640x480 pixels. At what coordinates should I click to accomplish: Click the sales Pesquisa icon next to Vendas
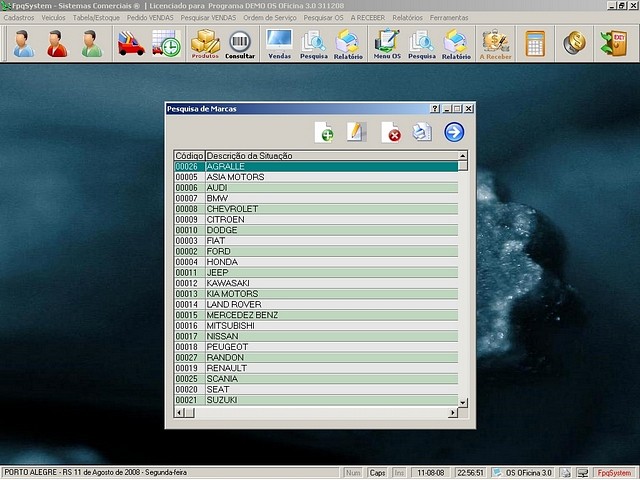click(x=314, y=45)
